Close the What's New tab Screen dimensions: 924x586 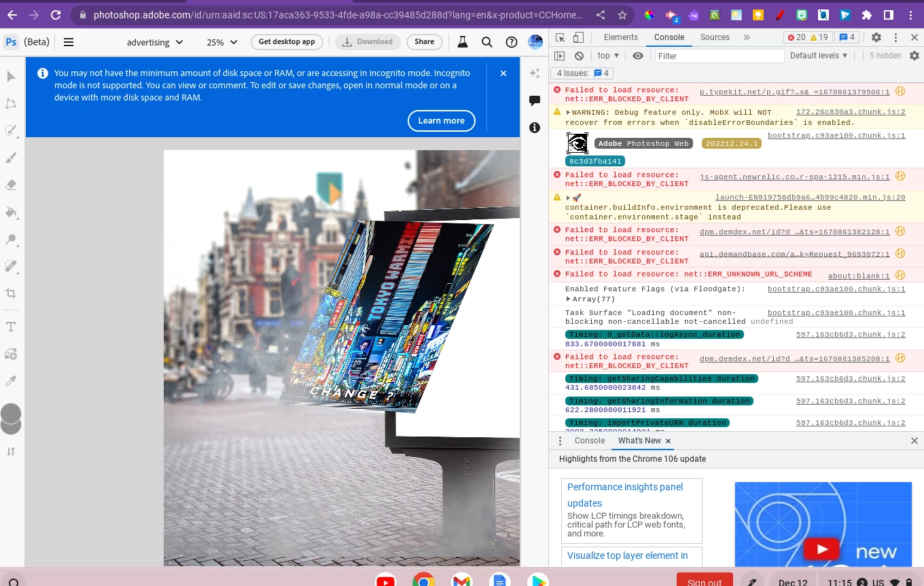tap(668, 441)
